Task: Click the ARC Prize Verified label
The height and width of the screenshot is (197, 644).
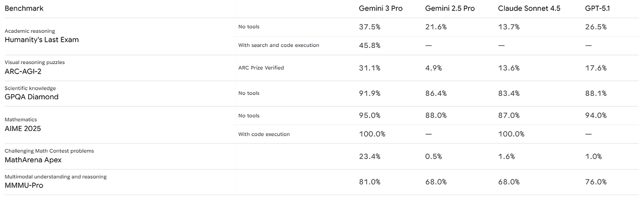Action: point(261,68)
